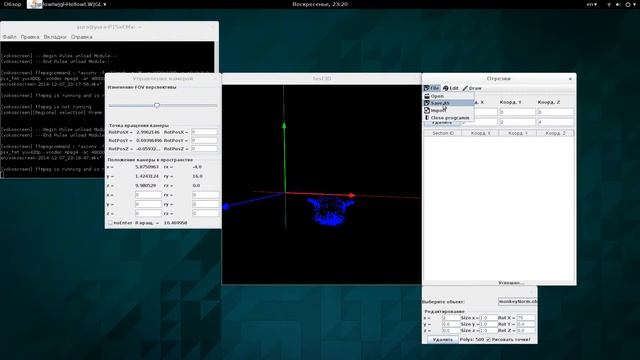The height and width of the screenshot is (360, 640).
Task: Open the Обзор activities overview
Action: pyautogui.click(x=12, y=4)
